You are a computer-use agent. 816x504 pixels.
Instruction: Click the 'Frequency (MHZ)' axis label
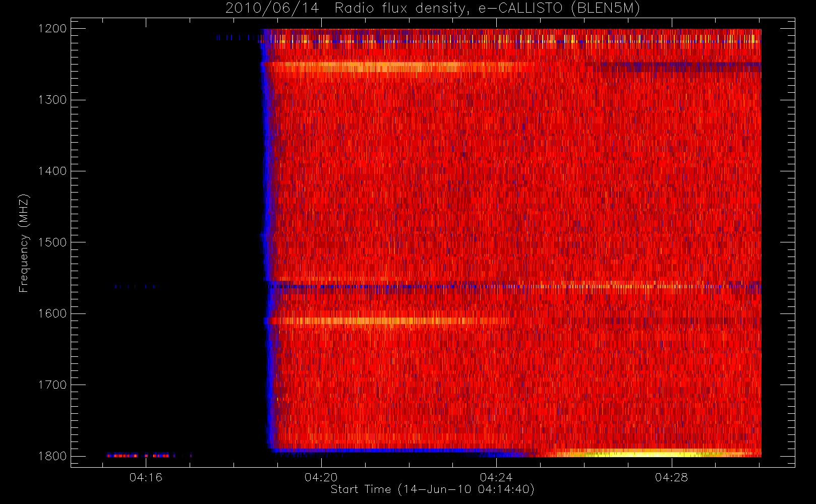click(x=24, y=243)
